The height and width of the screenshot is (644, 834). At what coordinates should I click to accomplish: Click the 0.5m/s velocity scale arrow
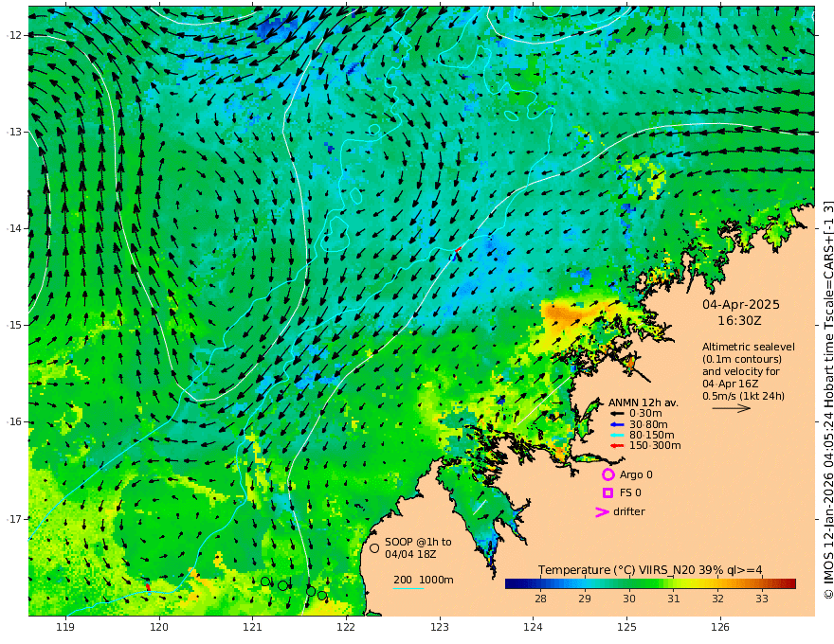click(x=731, y=408)
